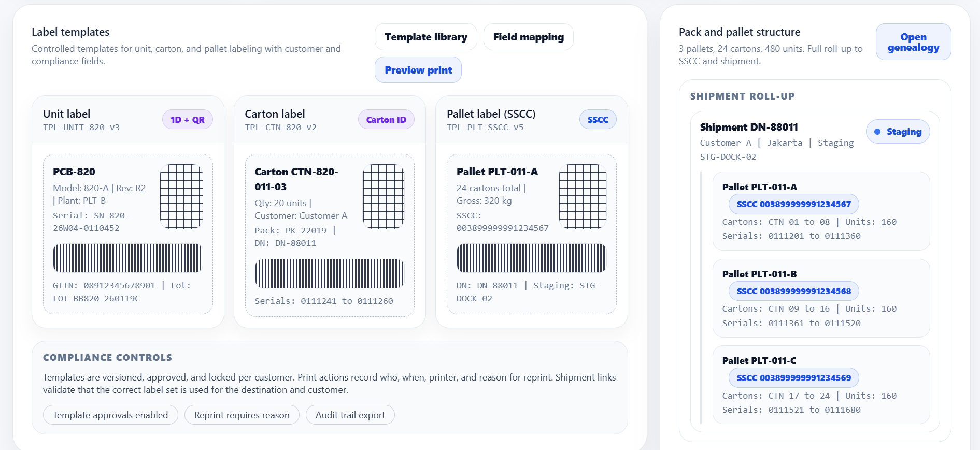Click the blue Staging status dot
980x450 pixels.
pos(877,132)
